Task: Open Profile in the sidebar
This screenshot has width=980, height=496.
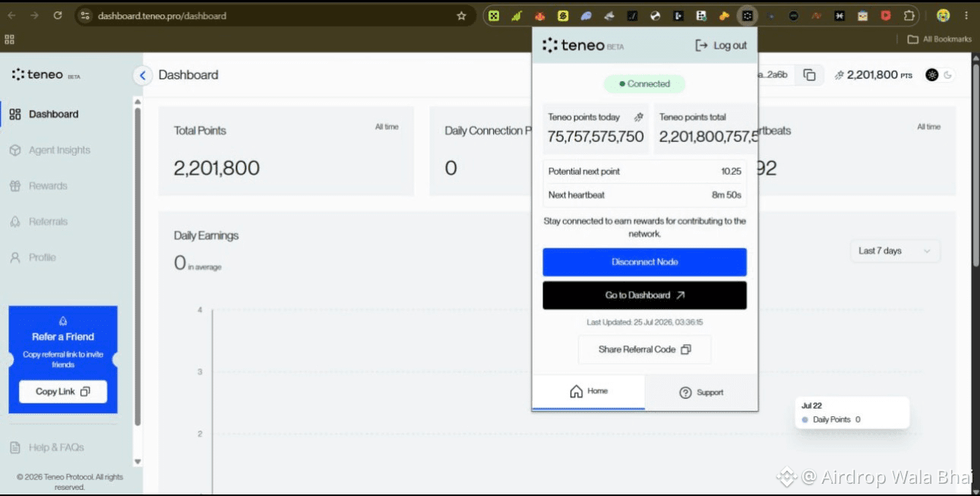Action: click(x=34, y=257)
